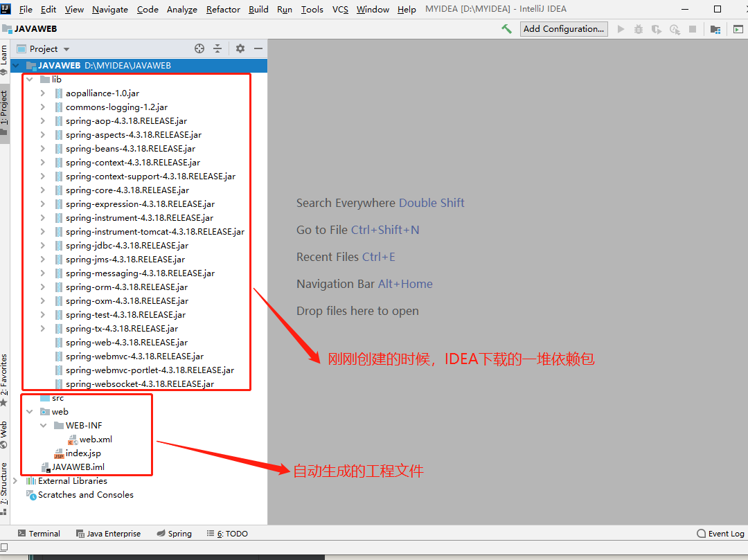Image resolution: width=748 pixels, height=560 pixels.
Task: Open Project panel settings gear
Action: point(240,48)
